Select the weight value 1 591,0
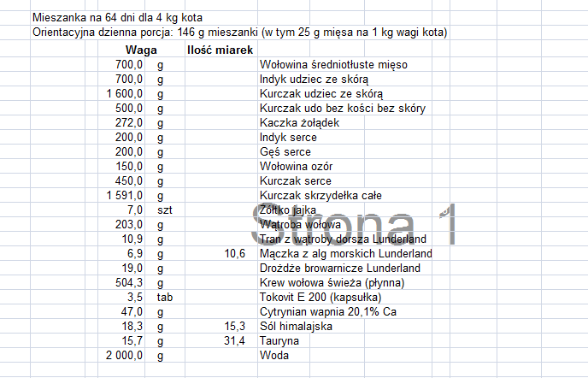The width and height of the screenshot is (588, 378). tap(124, 196)
